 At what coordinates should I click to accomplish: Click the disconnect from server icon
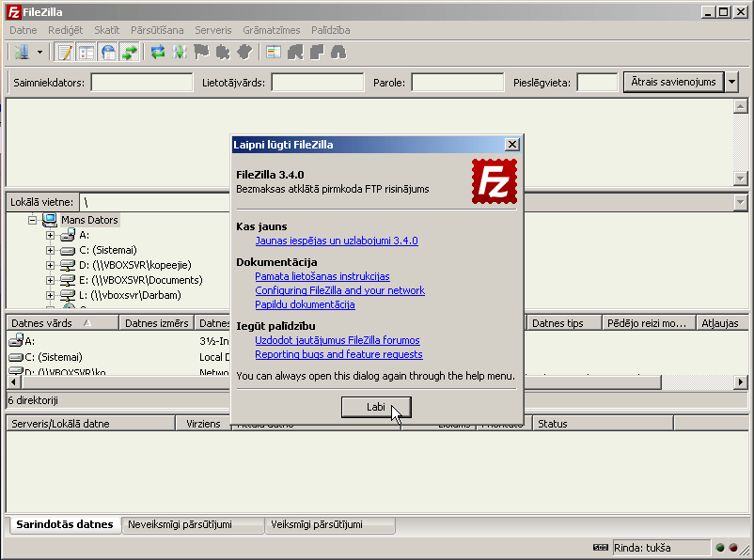[x=223, y=52]
